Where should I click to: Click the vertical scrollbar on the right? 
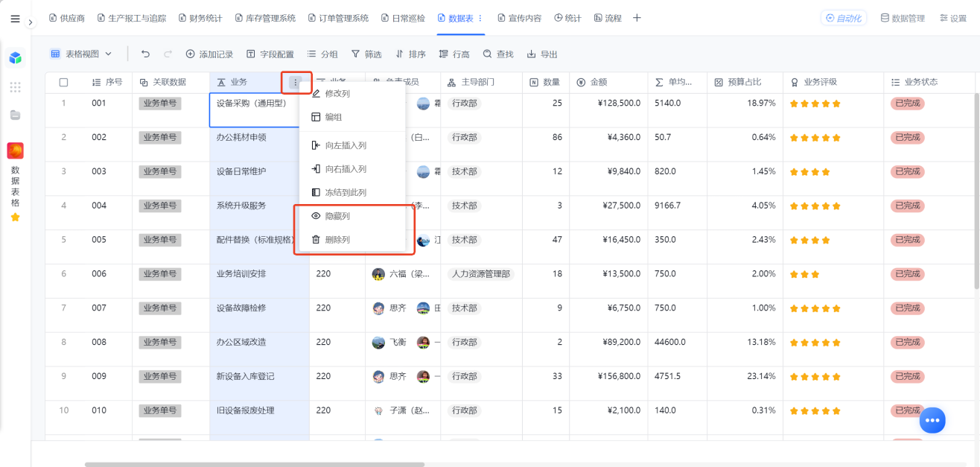point(977,191)
